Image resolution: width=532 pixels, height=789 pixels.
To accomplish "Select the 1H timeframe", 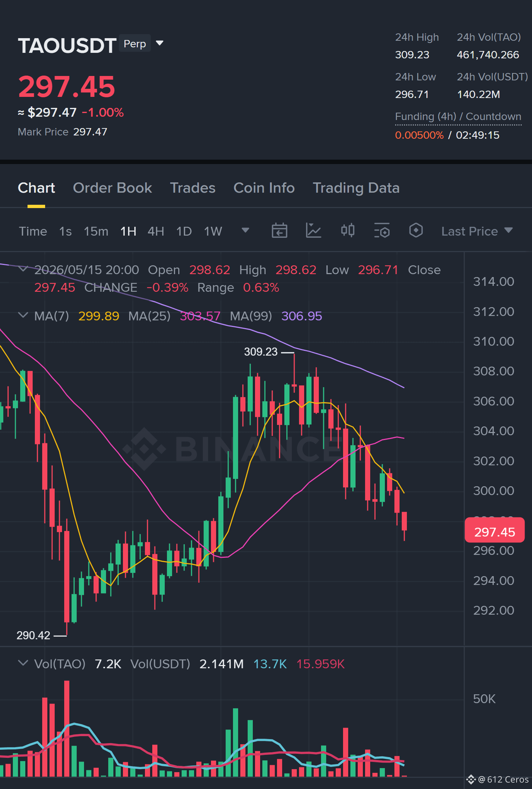I will [x=128, y=231].
